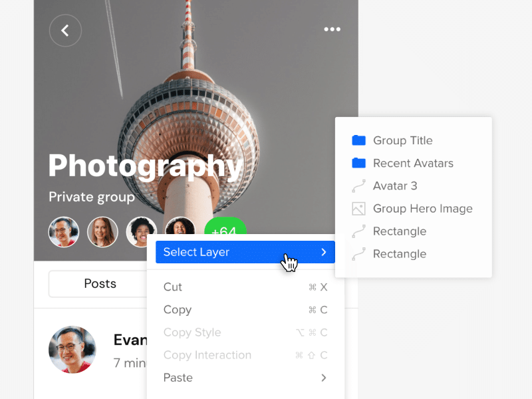Screen dimensions: 532x399
Task: Click the Evan author name
Action: [x=130, y=340]
